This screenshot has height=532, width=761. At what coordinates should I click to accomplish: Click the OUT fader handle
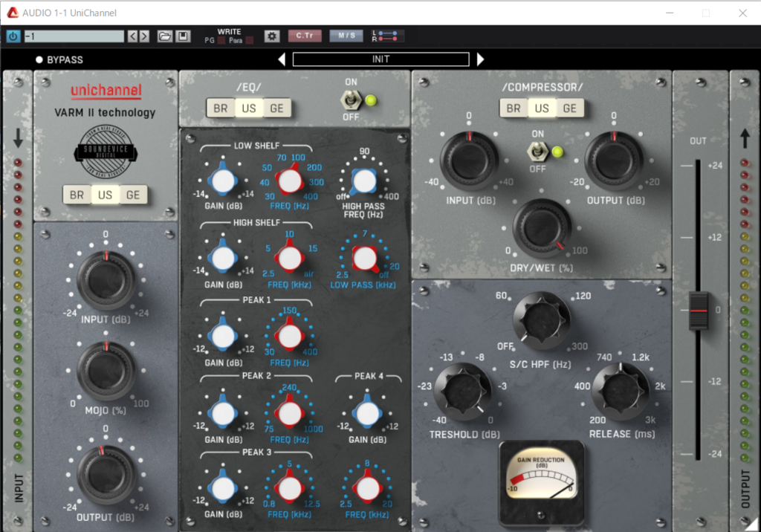[699, 311]
